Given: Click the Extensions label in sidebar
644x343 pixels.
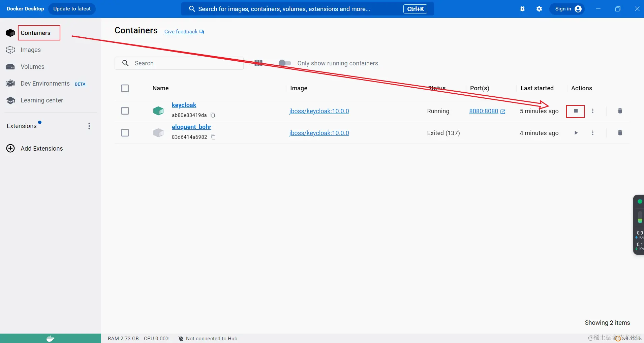Looking at the screenshot, I should click(22, 126).
